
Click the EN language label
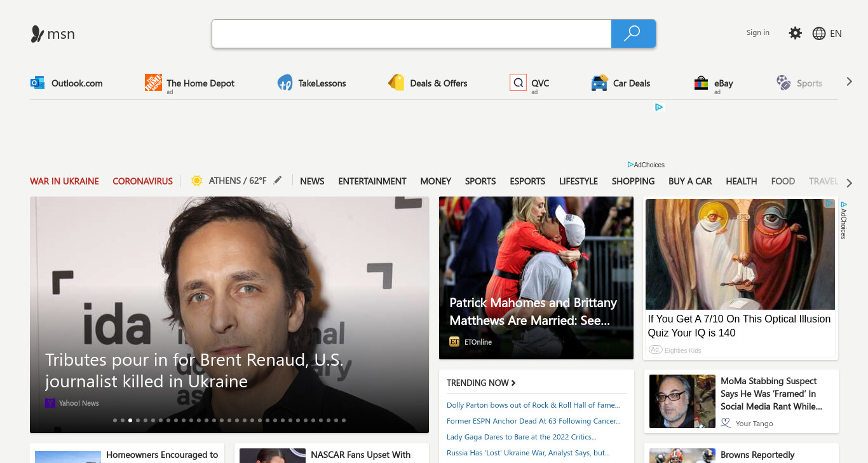(836, 34)
